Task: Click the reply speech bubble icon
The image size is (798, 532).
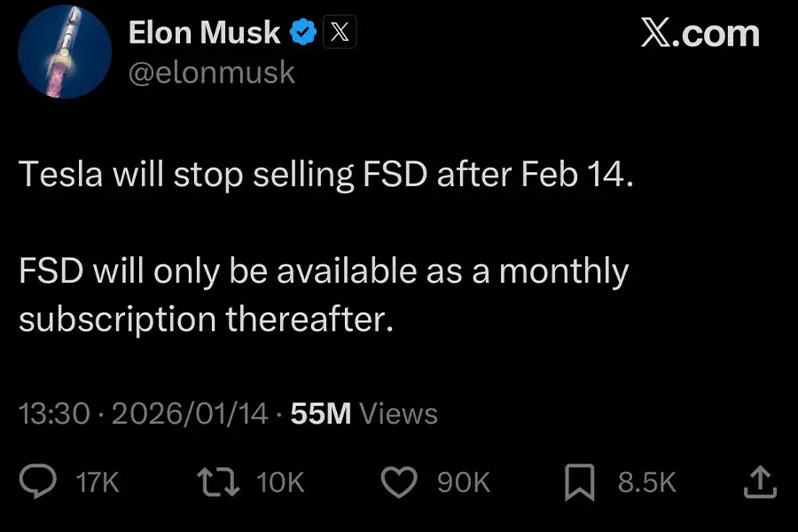Action: pos(37,481)
